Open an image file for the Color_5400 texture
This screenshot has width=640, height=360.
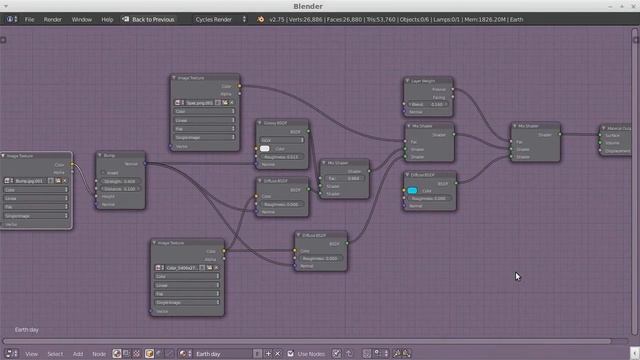(209, 268)
